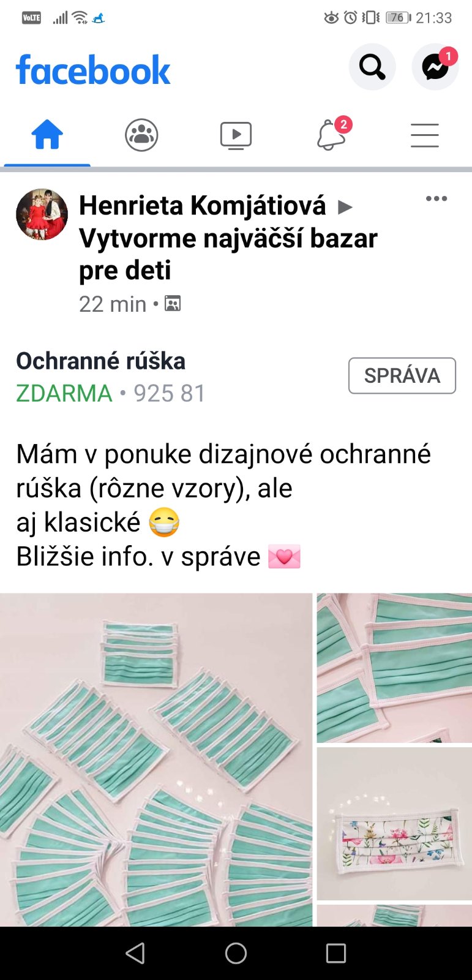Image resolution: width=472 pixels, height=980 pixels.
Task: Open the Watch video tab icon
Action: pyautogui.click(x=236, y=135)
